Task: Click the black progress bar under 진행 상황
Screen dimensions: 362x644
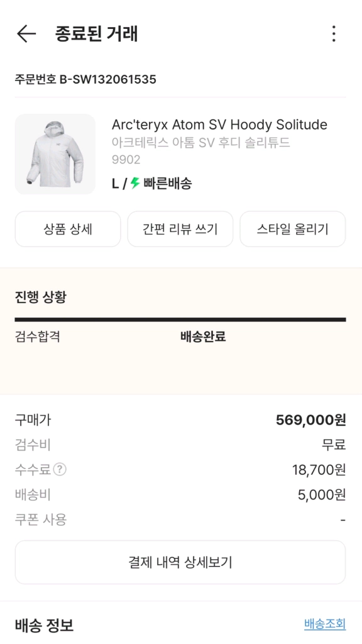Action: click(x=180, y=319)
